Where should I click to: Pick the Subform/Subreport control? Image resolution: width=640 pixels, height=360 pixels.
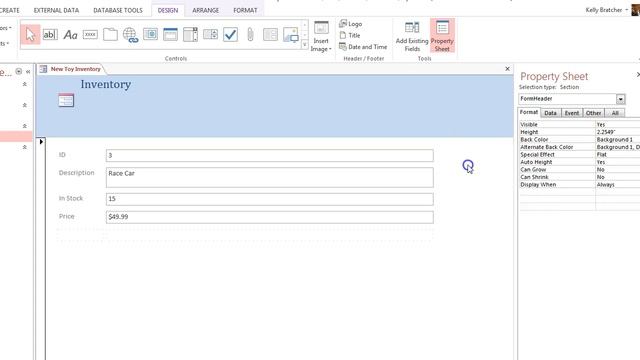click(x=270, y=35)
